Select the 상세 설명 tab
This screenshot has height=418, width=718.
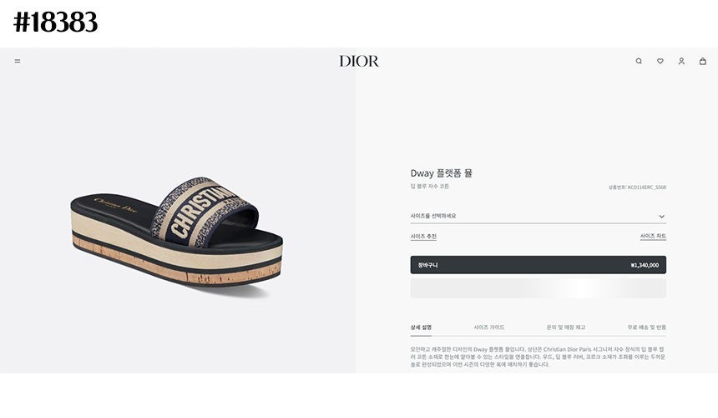421,327
